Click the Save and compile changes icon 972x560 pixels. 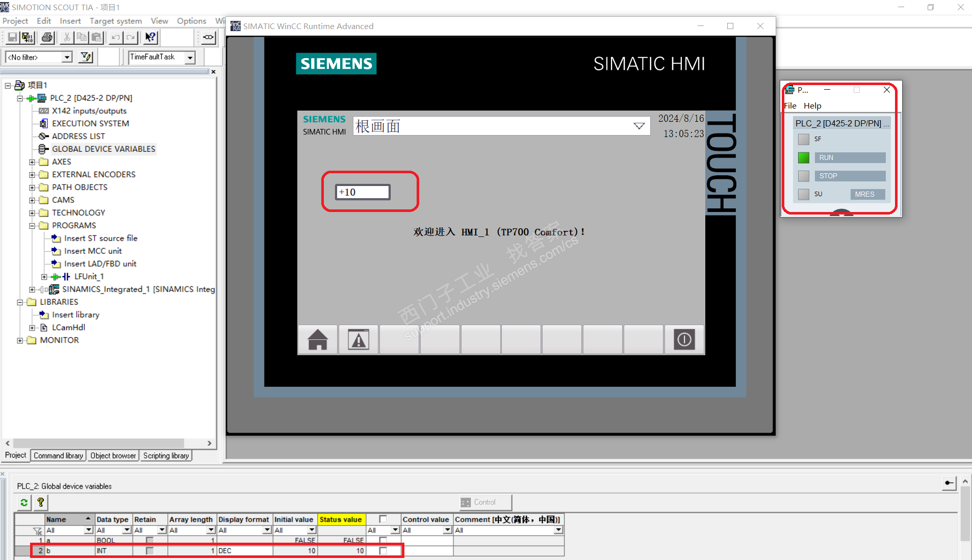28,37
